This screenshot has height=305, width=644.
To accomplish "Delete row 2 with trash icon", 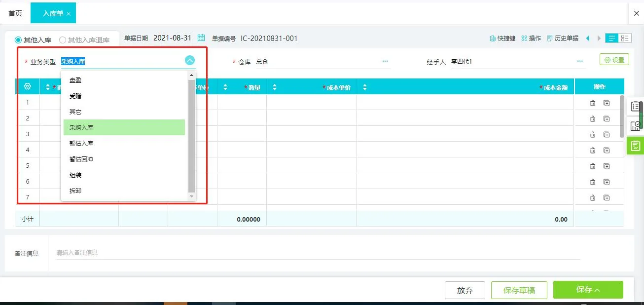I will [x=593, y=118].
